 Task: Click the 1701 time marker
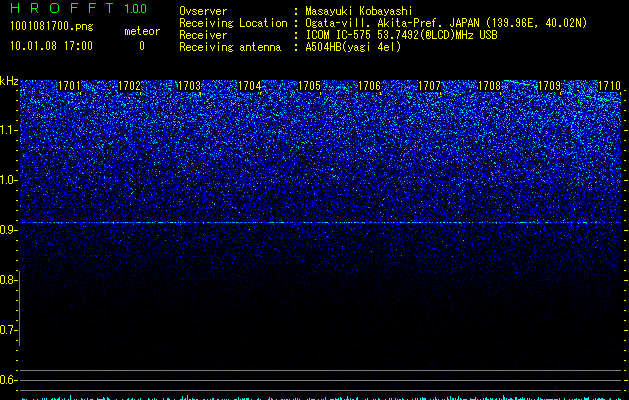click(69, 86)
